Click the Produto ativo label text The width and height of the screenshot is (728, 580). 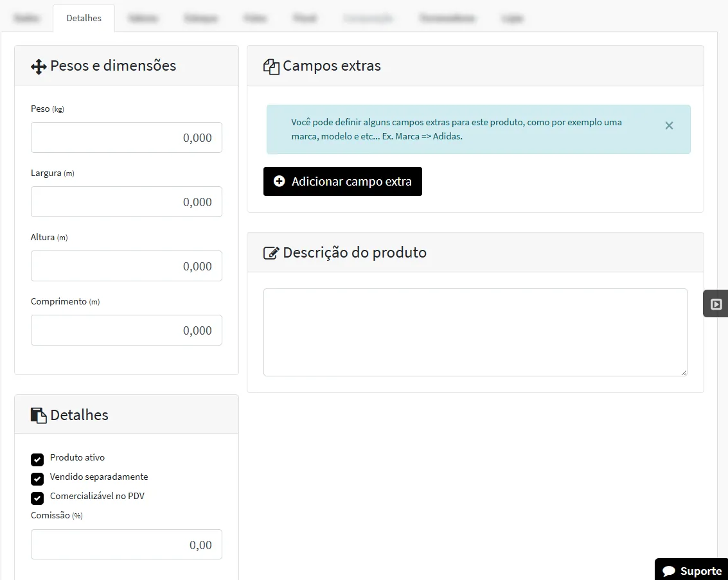pos(78,457)
